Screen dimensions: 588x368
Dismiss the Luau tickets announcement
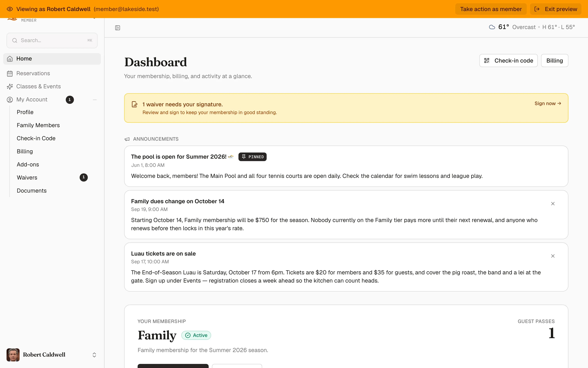(x=553, y=256)
